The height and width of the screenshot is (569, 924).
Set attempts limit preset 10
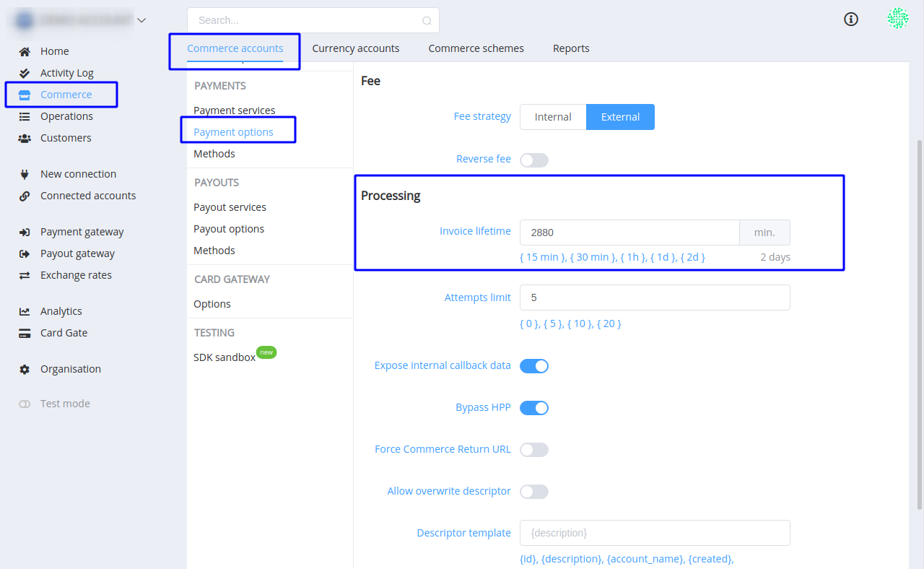[x=580, y=323]
